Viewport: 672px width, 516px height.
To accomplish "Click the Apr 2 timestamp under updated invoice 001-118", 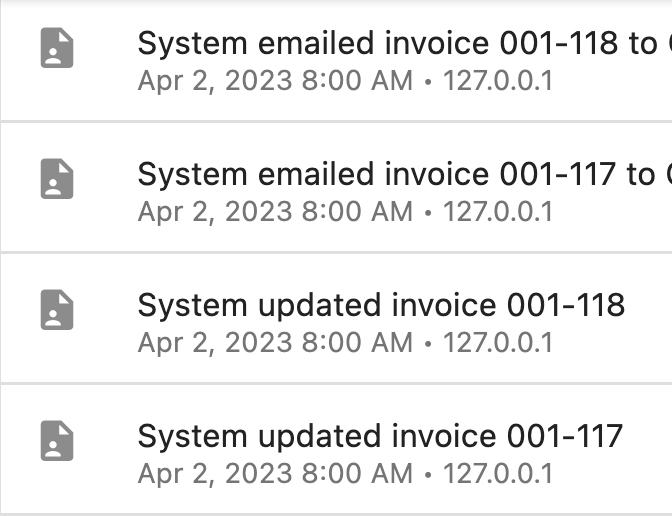I will (275, 343).
